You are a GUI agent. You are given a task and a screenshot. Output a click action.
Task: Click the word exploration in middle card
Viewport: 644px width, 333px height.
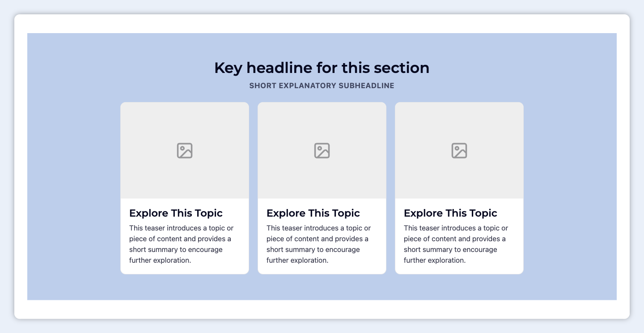coord(309,260)
